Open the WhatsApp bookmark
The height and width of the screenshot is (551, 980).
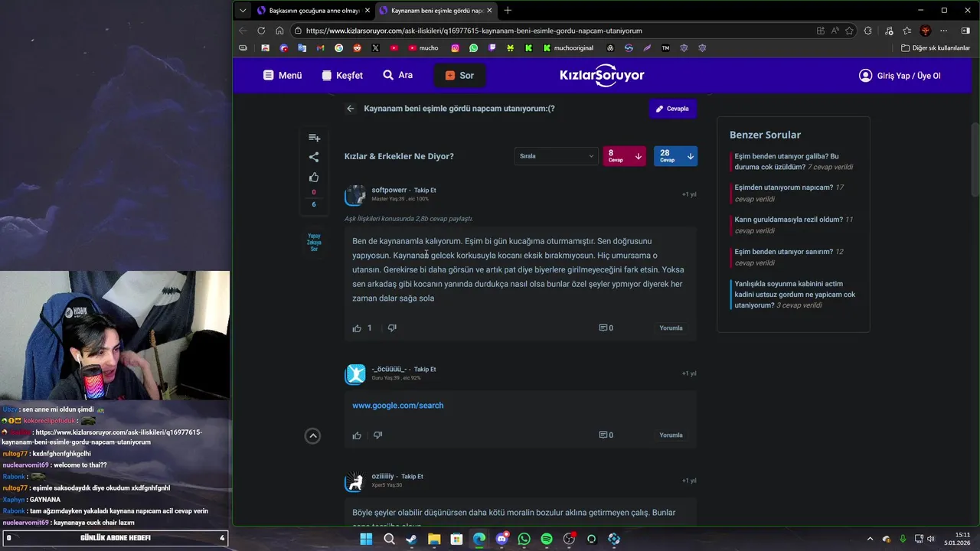(473, 47)
